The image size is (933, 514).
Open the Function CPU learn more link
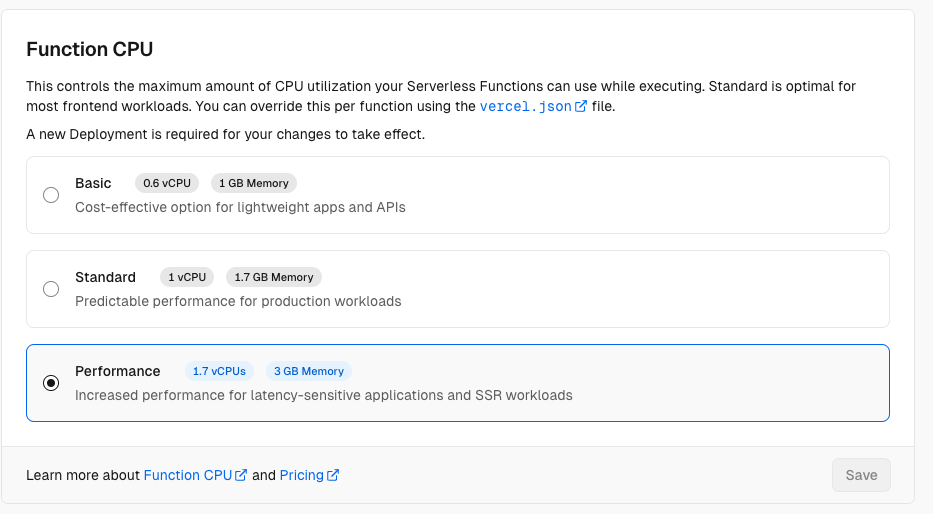(x=187, y=475)
